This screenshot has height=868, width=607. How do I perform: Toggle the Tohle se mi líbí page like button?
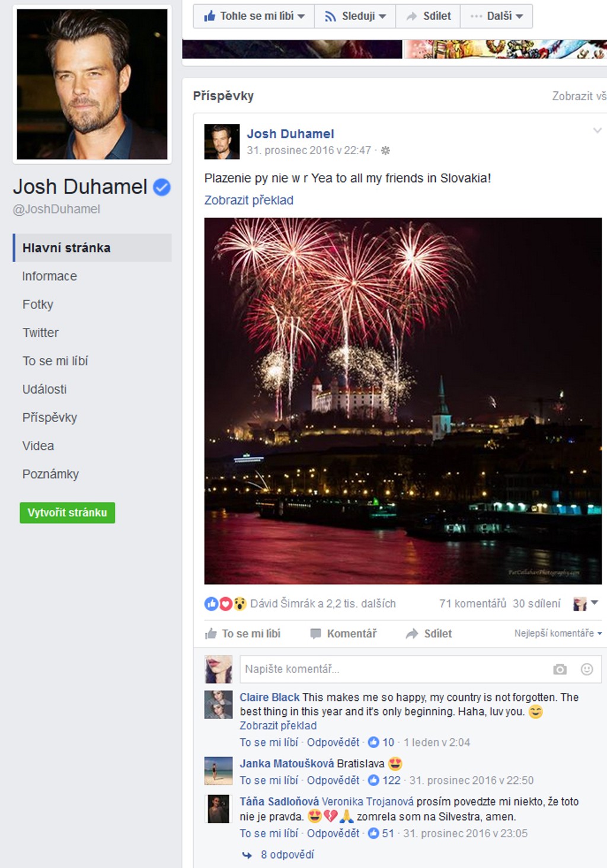tap(254, 16)
